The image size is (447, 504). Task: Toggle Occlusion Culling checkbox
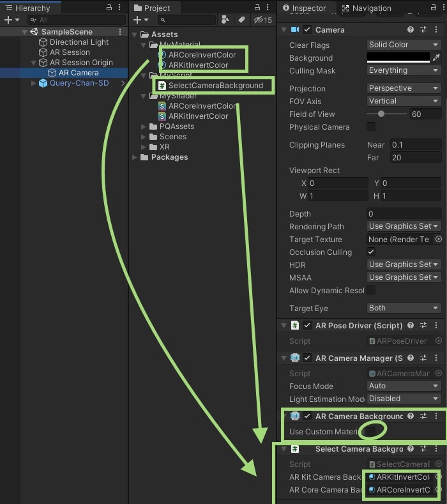tap(371, 252)
